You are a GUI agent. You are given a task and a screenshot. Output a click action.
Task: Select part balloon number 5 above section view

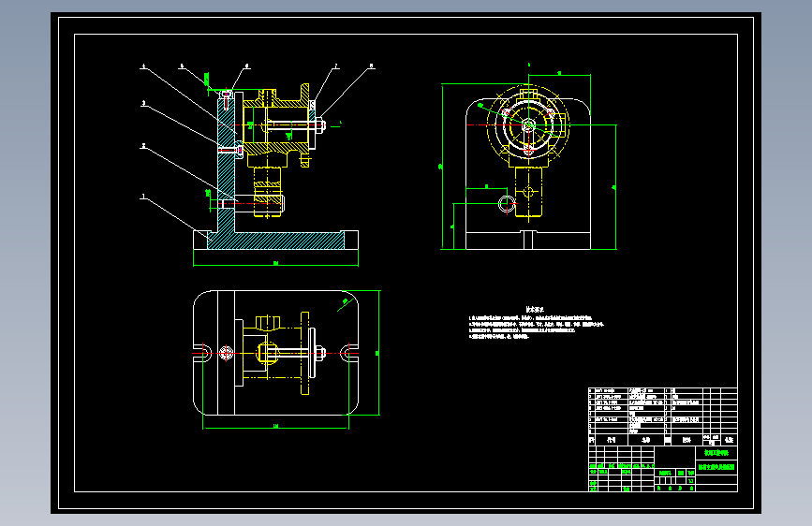pyautogui.click(x=182, y=66)
